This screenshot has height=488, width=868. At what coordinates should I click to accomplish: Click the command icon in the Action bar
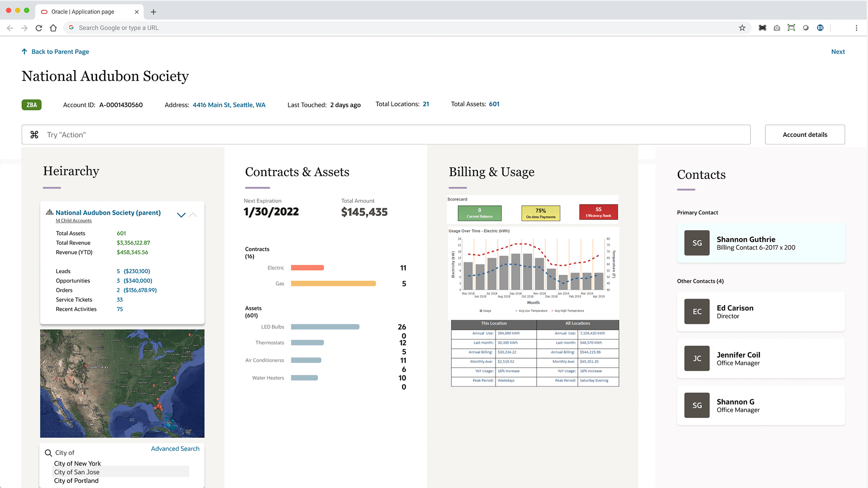tap(34, 134)
